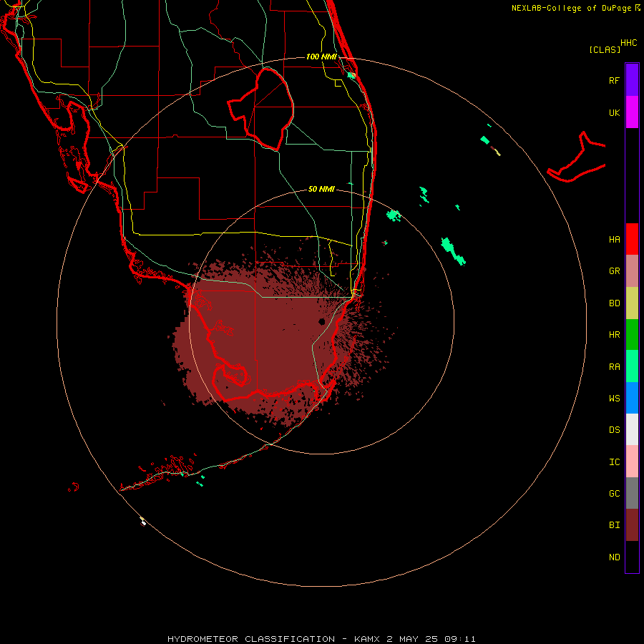
Task: Click the 100 NMI range ring label
Action: coord(321,57)
